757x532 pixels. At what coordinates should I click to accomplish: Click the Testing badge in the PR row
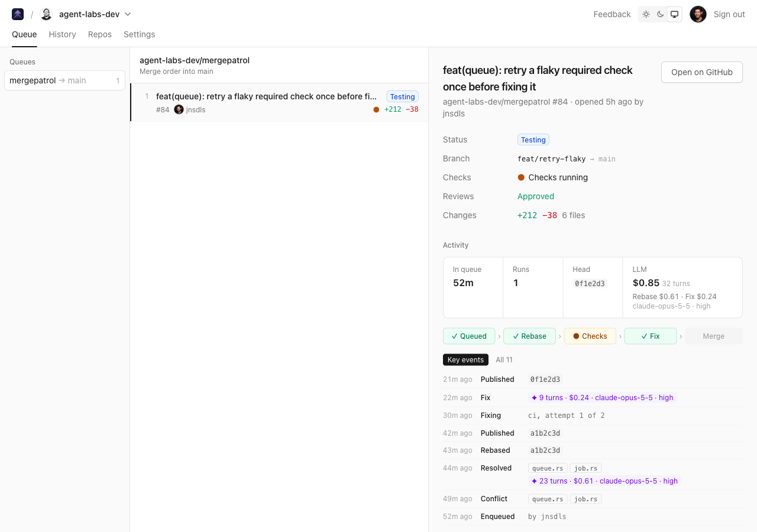[x=402, y=96]
